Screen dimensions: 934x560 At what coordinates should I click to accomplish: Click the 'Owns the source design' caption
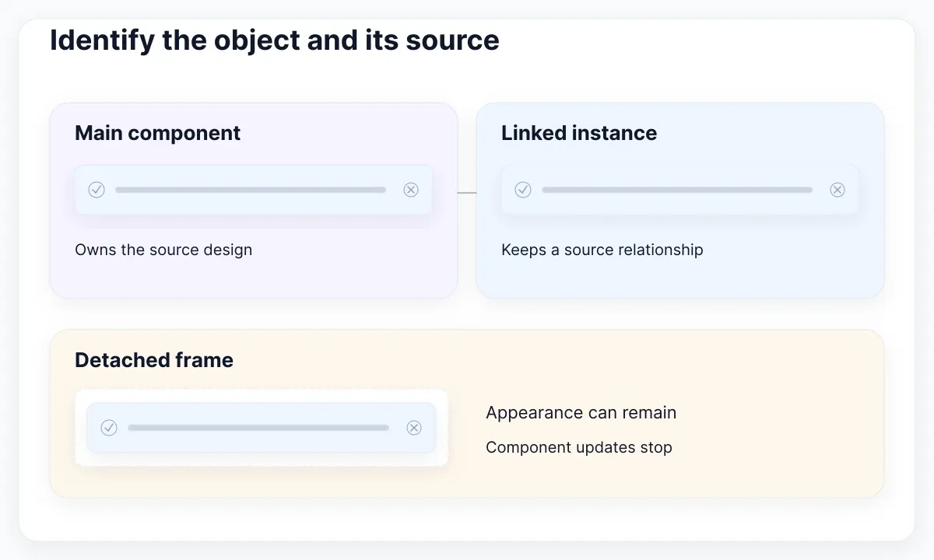tap(163, 250)
